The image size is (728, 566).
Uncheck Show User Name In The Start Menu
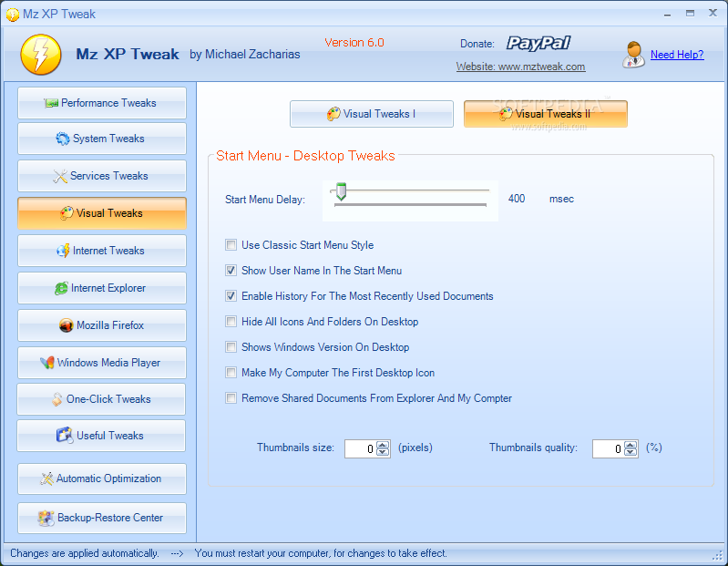[x=231, y=270]
